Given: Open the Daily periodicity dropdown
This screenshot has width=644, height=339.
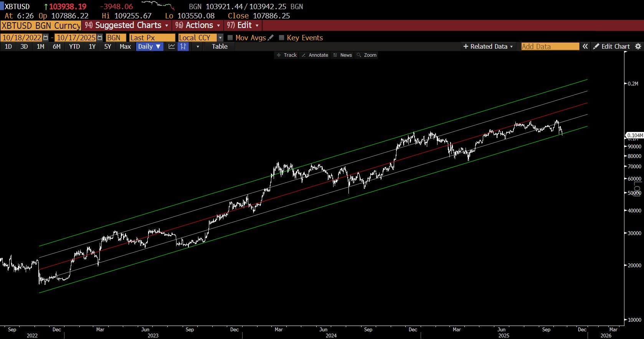Looking at the screenshot, I should (150, 46).
